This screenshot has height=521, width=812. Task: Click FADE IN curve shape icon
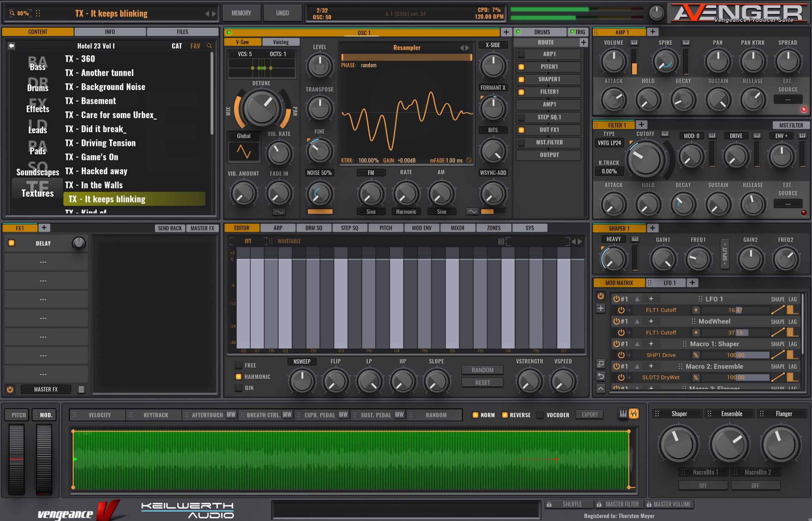click(279, 212)
